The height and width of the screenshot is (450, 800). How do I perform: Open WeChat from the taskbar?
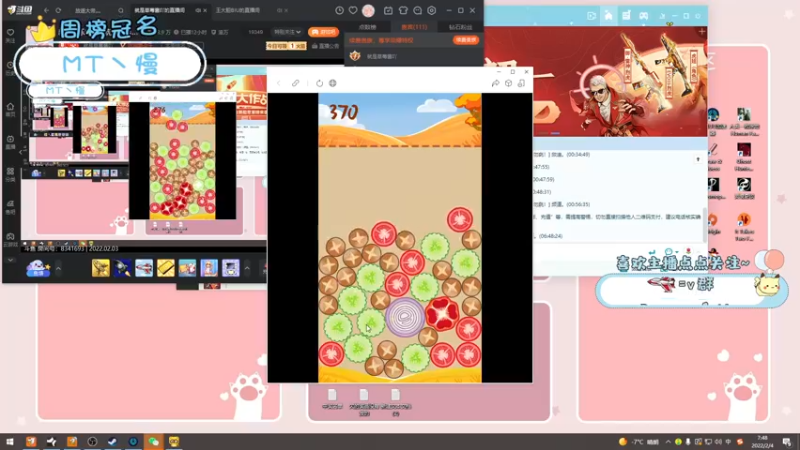click(x=154, y=442)
